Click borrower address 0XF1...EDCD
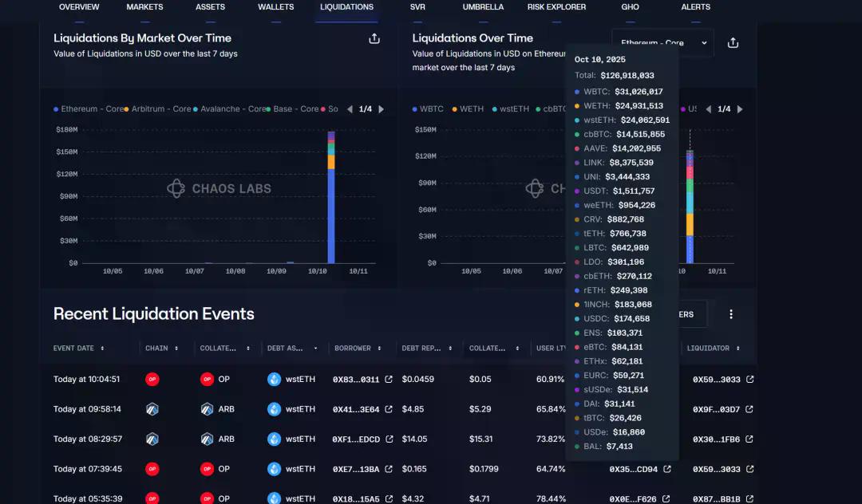Screen dimensions: 862x504 click(x=356, y=439)
